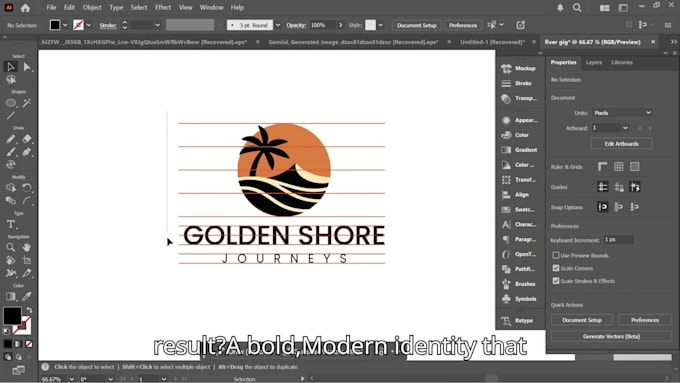The width and height of the screenshot is (680, 383).
Task: Open the zoom level dropdown at 66.67%
Action: (x=72, y=379)
